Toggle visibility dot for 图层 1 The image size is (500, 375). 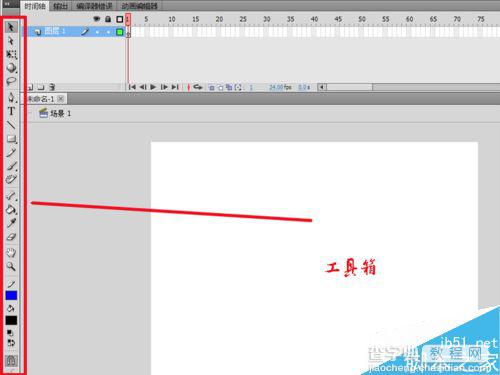tap(97, 32)
